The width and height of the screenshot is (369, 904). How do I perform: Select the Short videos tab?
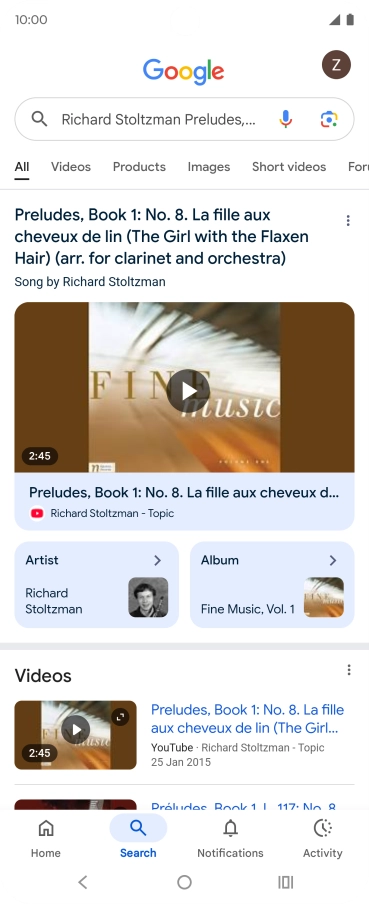click(x=289, y=167)
